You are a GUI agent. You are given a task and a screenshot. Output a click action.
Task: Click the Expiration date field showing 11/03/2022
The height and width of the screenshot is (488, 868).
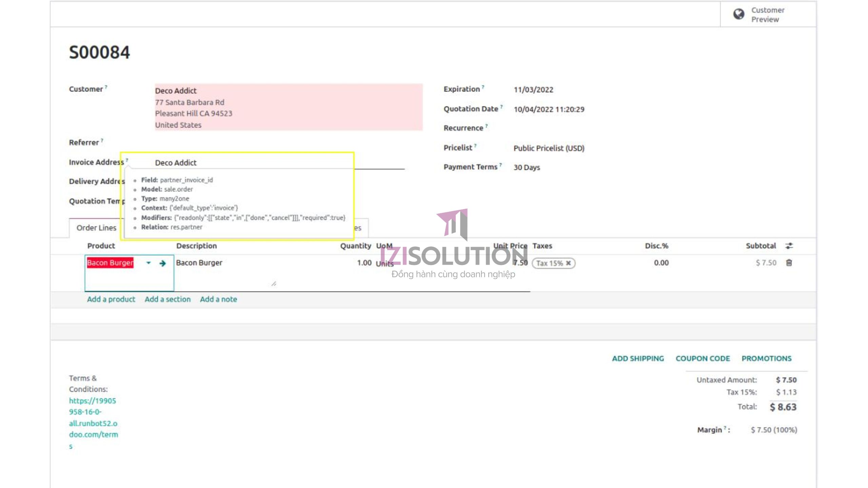[533, 89]
